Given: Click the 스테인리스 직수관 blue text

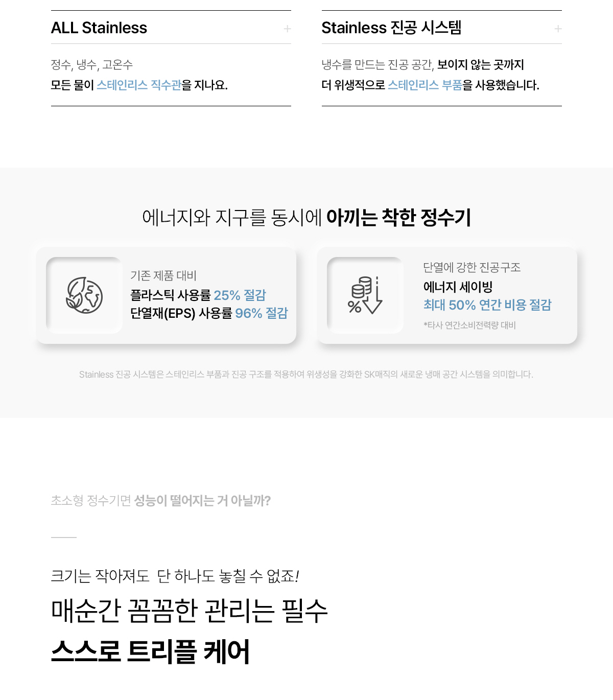Looking at the screenshot, I should pyautogui.click(x=139, y=85).
